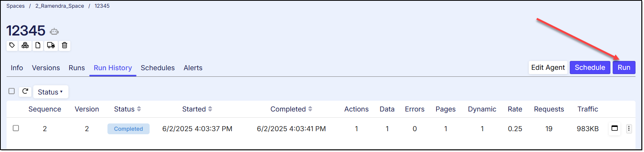
Task: Click the cubes icon below agent name
Action: pos(25,46)
